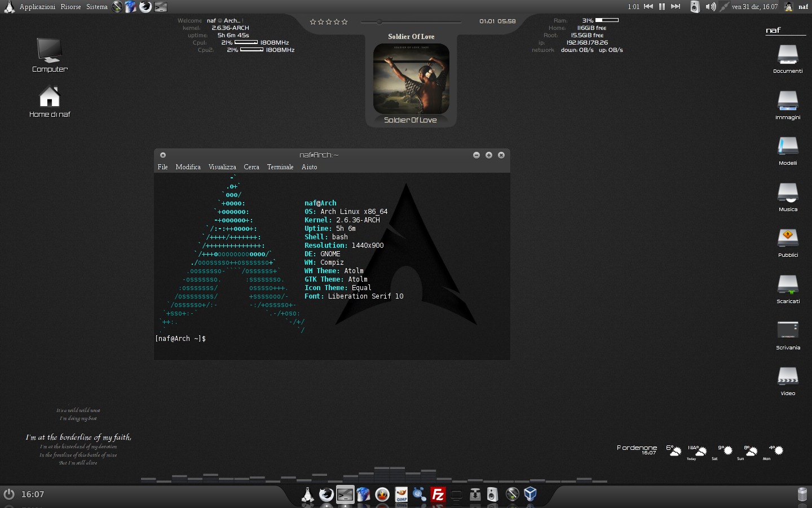Launch the gauge icon in the dock
This screenshot has height=508, width=812.
coord(512,494)
